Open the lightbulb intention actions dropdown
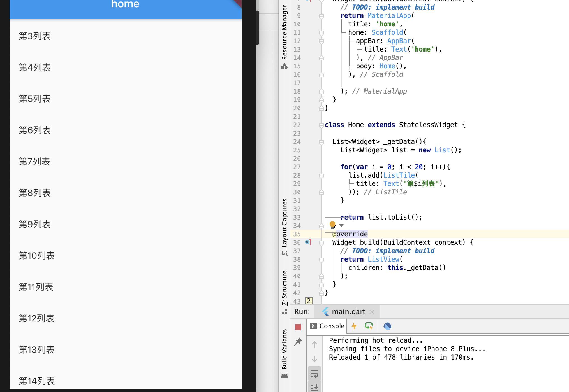 pyautogui.click(x=341, y=225)
